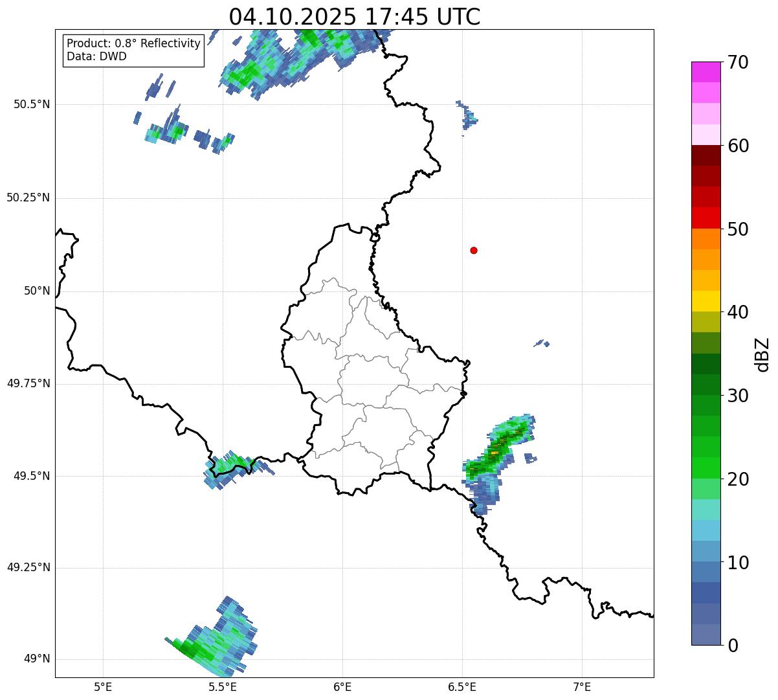The image size is (778, 700).
Task: Click the 5°E longitude label
Action: click(103, 686)
